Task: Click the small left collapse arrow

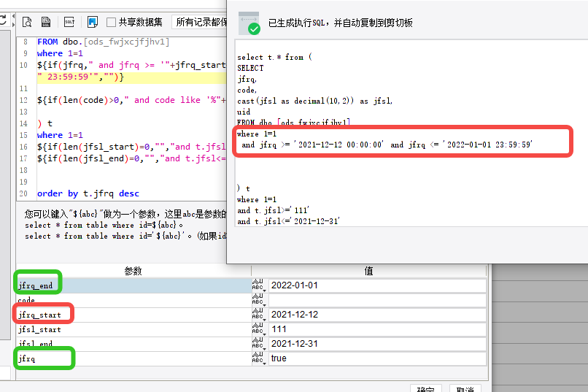Action: pyautogui.click(x=14, y=17)
